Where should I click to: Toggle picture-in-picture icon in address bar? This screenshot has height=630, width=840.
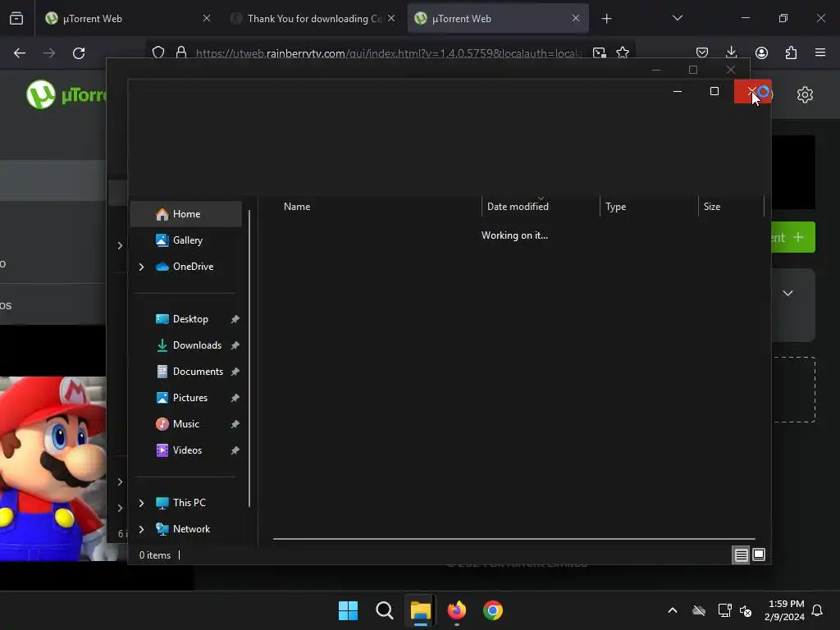click(x=600, y=52)
